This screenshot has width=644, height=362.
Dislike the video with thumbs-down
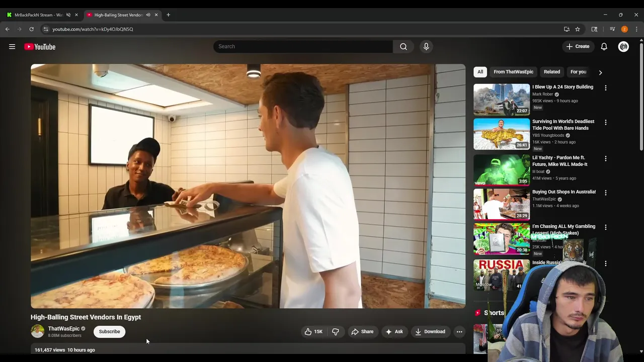(x=336, y=332)
